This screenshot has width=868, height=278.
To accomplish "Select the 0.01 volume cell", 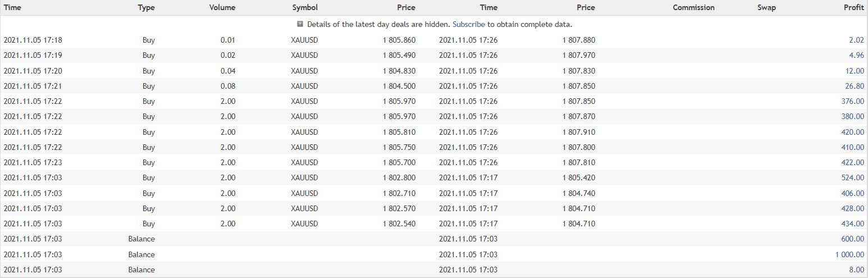I will click(228, 40).
